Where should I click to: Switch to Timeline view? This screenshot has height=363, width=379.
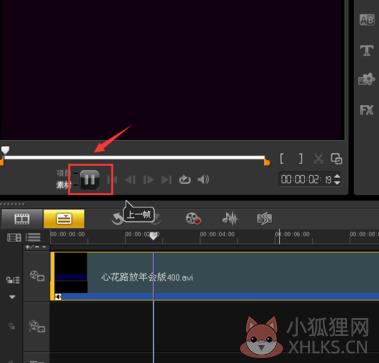(64, 219)
